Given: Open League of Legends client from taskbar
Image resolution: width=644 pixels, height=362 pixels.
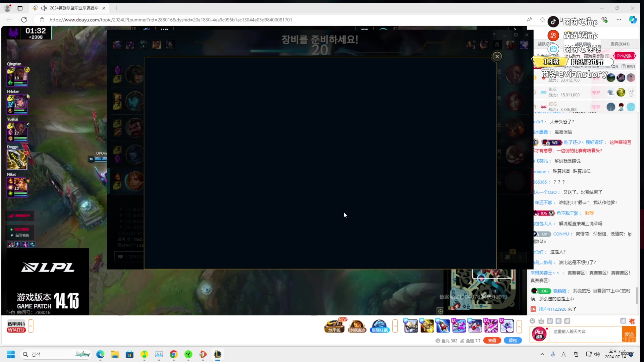Looking at the screenshot, I should [218, 354].
